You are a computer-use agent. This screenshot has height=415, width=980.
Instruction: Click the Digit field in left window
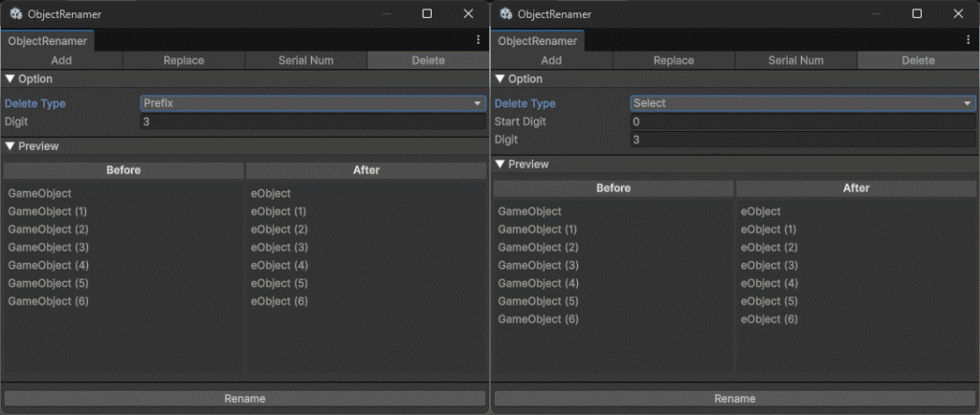pos(313,122)
